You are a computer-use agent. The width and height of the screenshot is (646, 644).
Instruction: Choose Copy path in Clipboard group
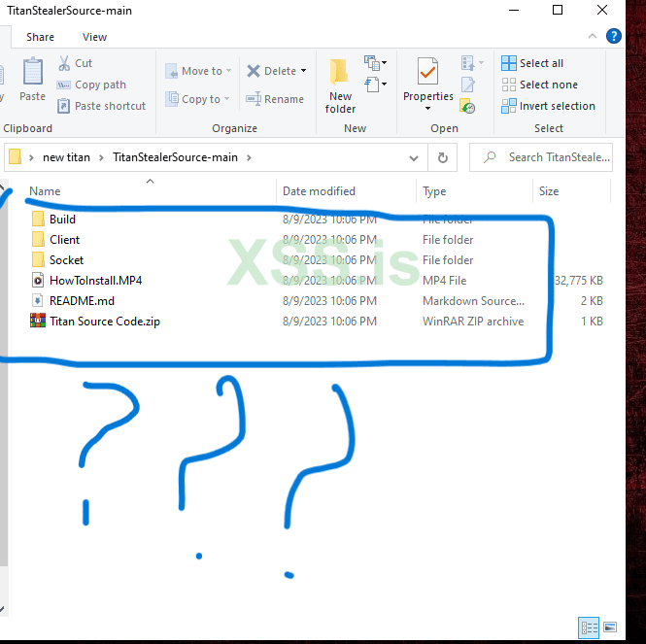[91, 85]
